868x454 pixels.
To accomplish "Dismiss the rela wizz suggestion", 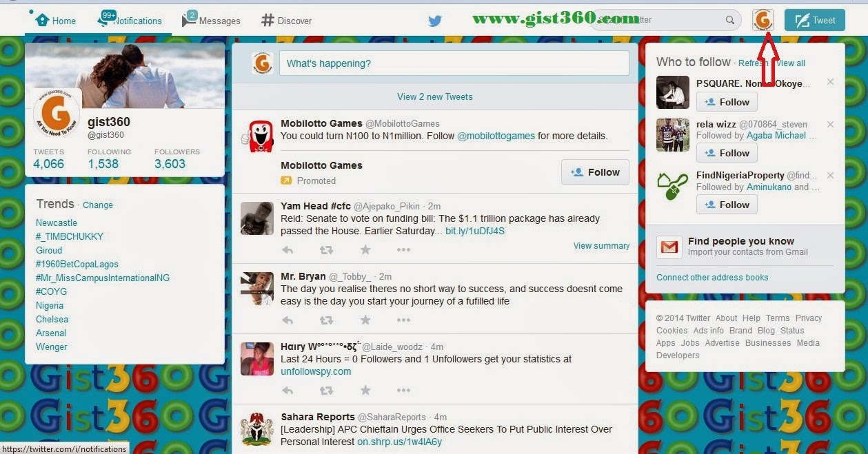I will tap(830, 125).
